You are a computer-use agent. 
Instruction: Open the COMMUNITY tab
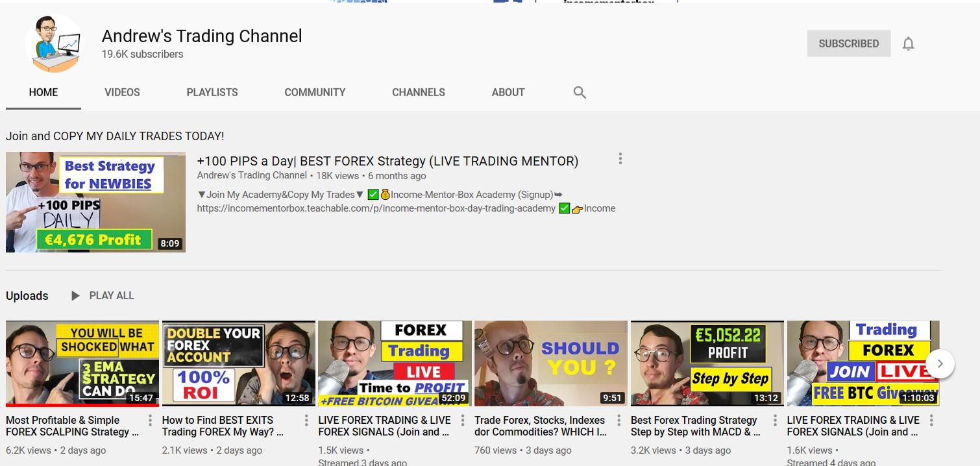coord(315,92)
